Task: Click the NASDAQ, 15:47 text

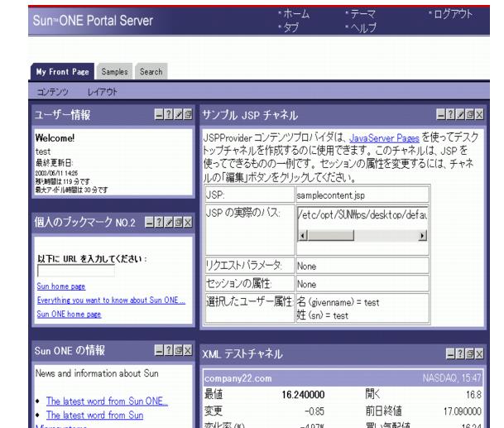Action: pos(452,378)
